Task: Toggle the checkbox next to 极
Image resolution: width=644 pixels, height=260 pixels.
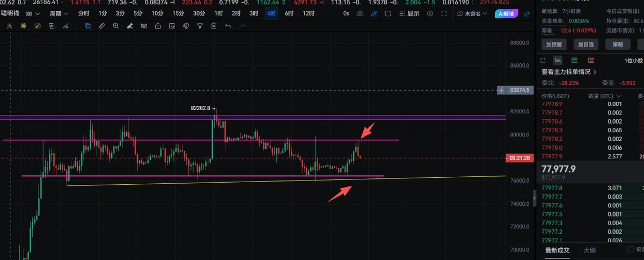Action: click(x=631, y=249)
